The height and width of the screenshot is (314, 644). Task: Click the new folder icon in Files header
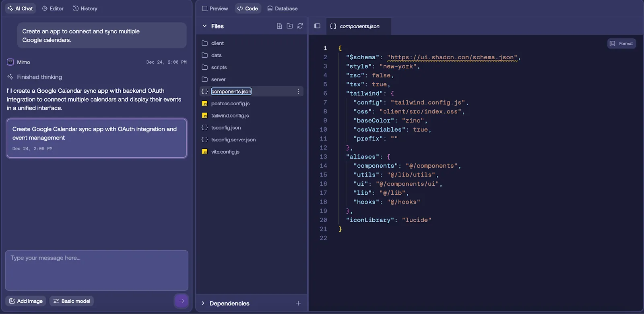(x=290, y=26)
